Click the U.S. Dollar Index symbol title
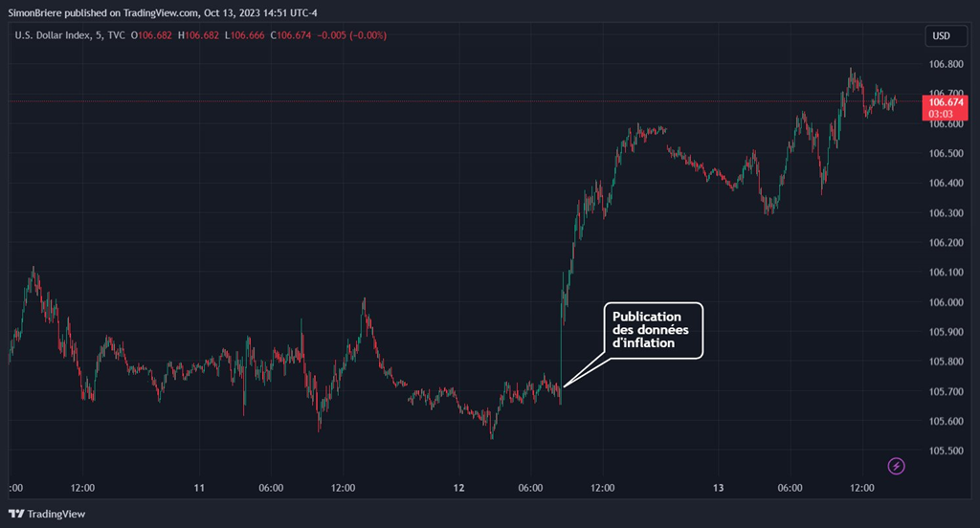980x528 pixels. click(56, 36)
